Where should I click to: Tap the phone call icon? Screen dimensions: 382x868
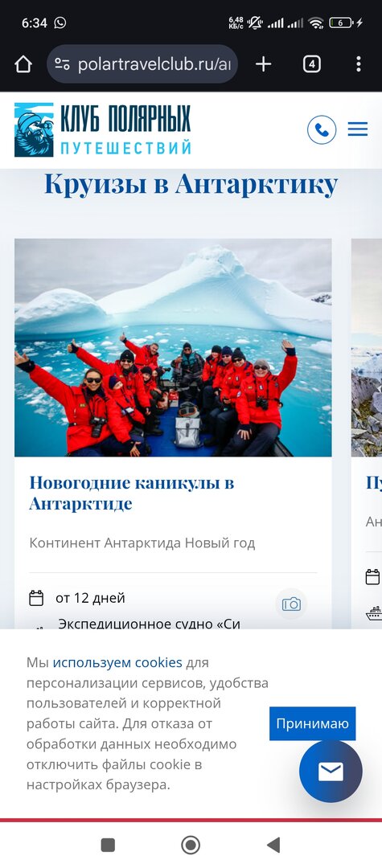322,129
